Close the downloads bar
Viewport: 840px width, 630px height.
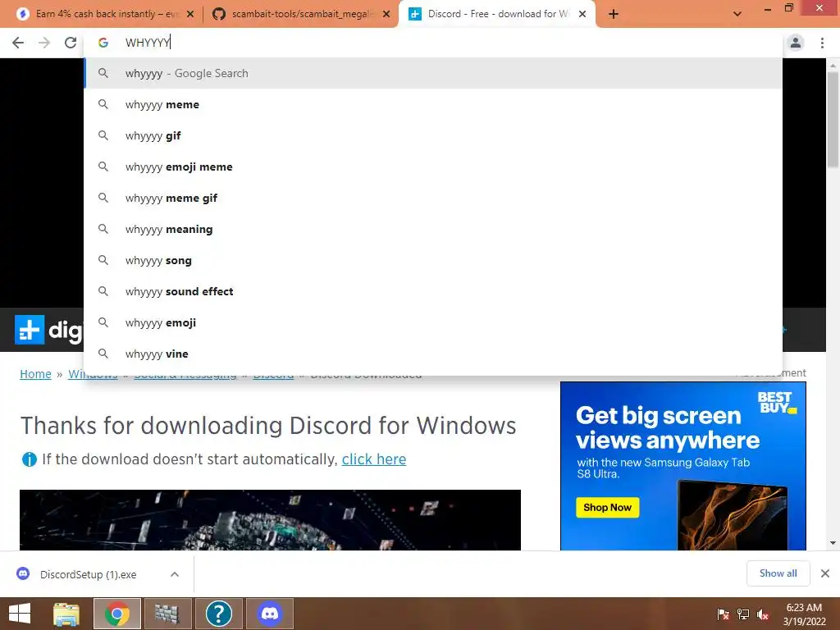tap(825, 573)
